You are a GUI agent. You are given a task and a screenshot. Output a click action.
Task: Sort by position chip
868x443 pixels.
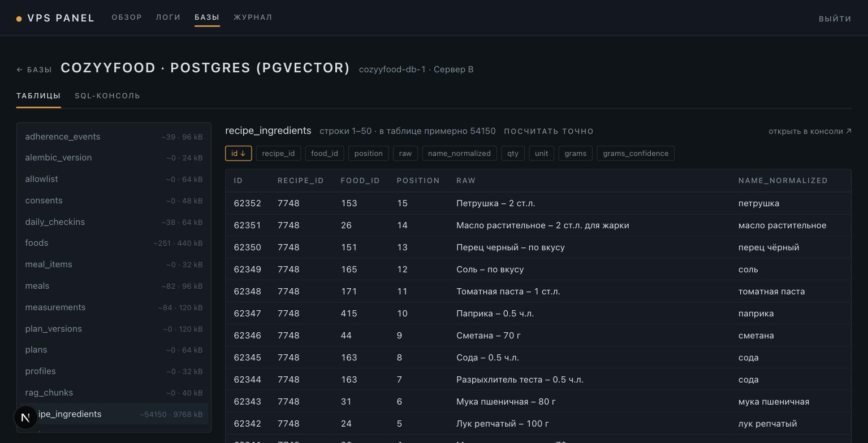[x=368, y=153]
